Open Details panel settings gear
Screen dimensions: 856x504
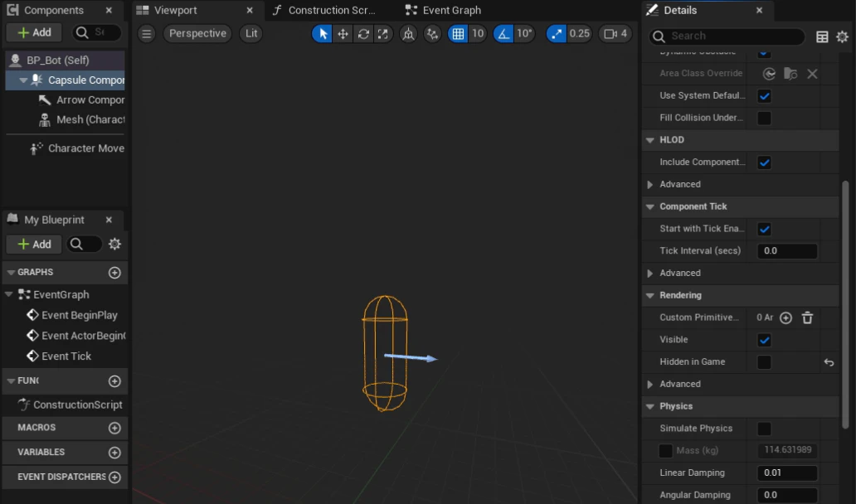pyautogui.click(x=843, y=36)
